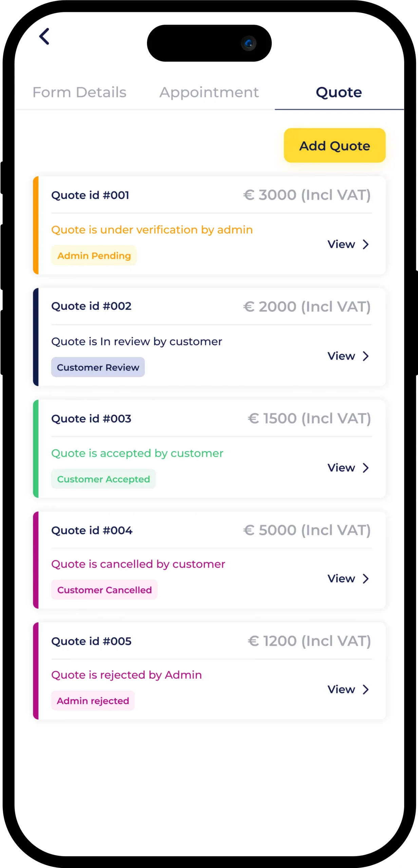Select the Quote tab
This screenshot has height=868, width=418.
click(x=339, y=92)
